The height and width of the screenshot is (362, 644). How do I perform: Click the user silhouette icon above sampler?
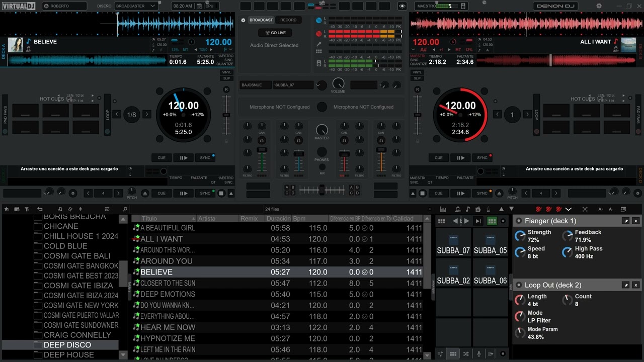pyautogui.click(x=457, y=209)
